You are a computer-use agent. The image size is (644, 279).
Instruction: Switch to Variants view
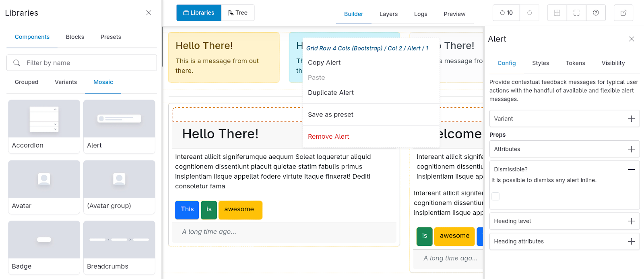(66, 82)
